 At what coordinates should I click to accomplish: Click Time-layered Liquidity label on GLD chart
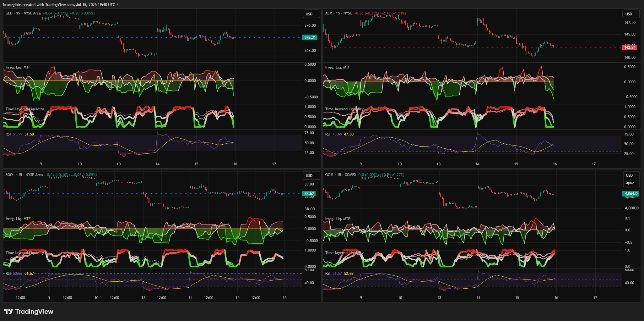point(25,109)
